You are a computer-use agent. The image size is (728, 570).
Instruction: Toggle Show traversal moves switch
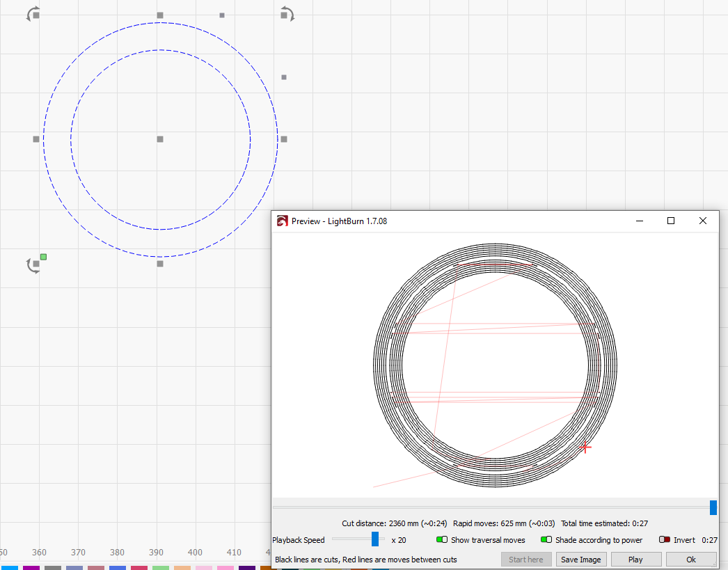click(442, 539)
